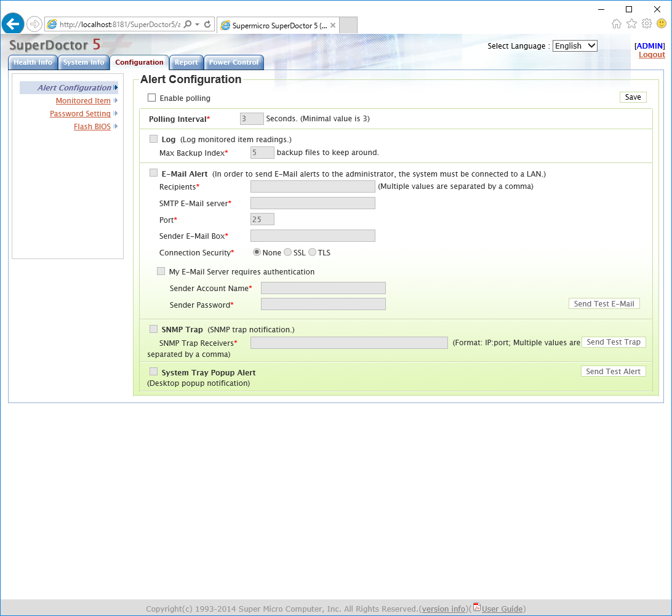Viewport: 672px width, 616px height.
Task: Click the address bar search magnifier icon
Action: coord(188,25)
